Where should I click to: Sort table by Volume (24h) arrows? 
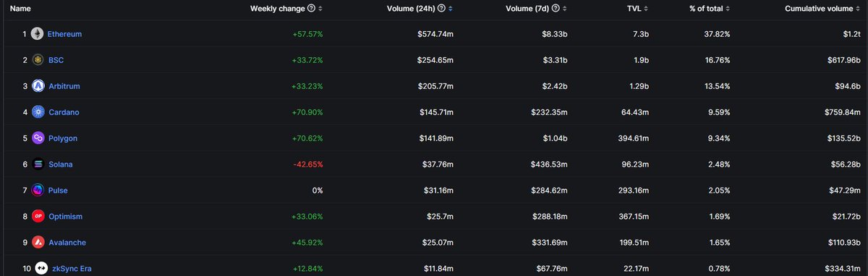(451, 9)
